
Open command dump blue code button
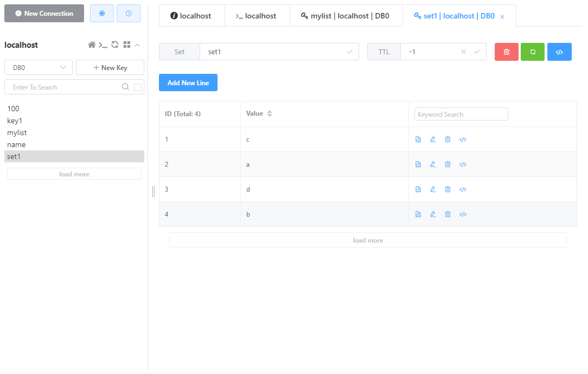coord(559,52)
